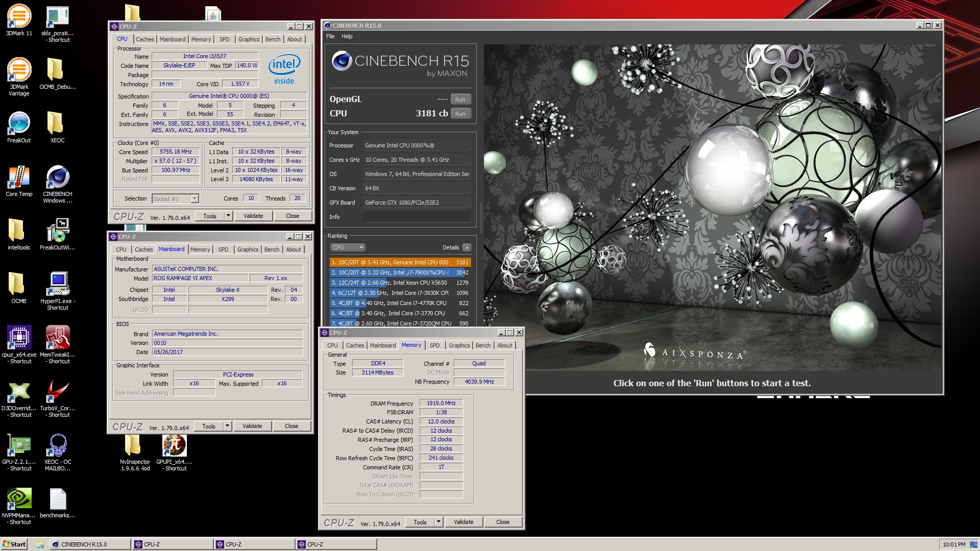This screenshot has width=980, height=551.
Task: Start the CPU benchmark with Run
Action: pos(460,113)
